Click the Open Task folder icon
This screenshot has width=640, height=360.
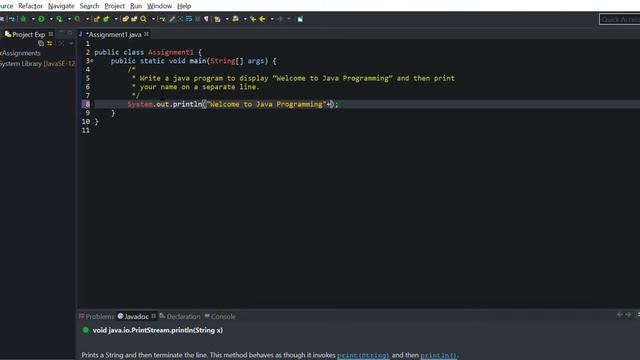(x=134, y=19)
